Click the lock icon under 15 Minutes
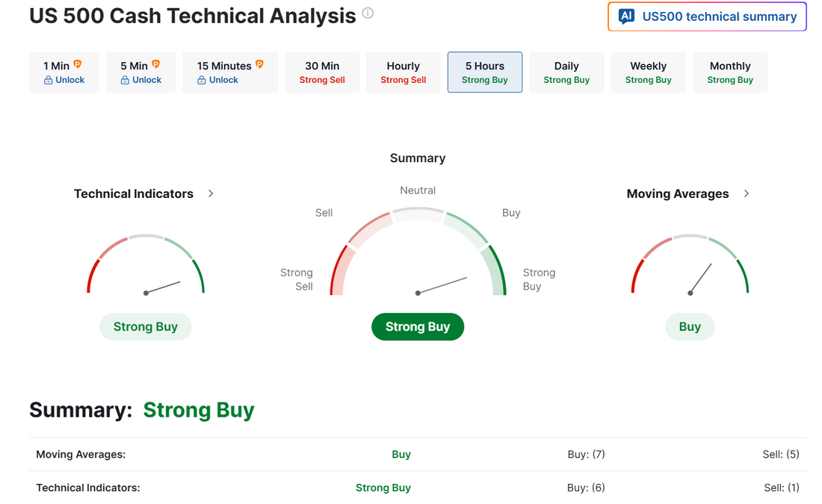 click(x=202, y=80)
